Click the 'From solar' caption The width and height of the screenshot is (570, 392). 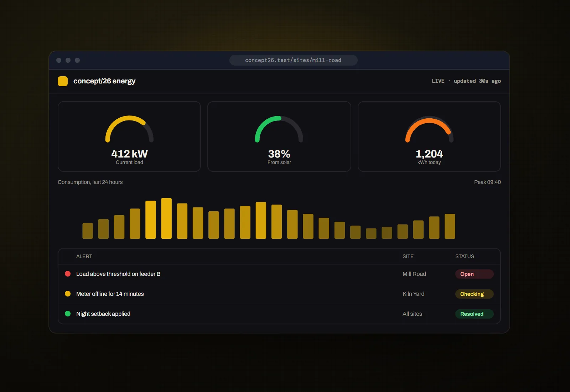(x=279, y=162)
